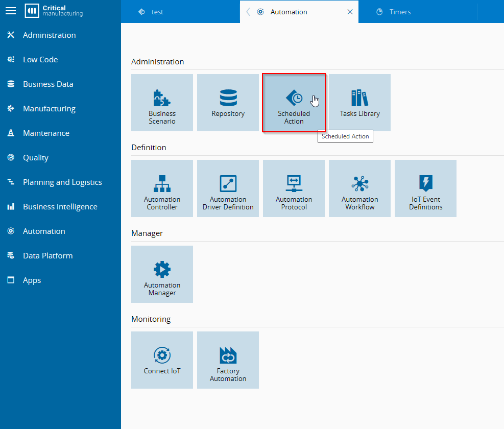The width and height of the screenshot is (504, 429).
Task: Click the back chevron in Automation tab
Action: tap(248, 12)
